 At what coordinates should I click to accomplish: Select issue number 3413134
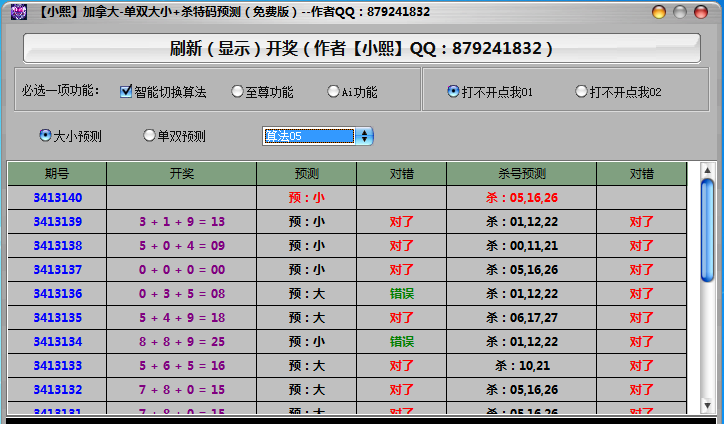[x=58, y=342]
